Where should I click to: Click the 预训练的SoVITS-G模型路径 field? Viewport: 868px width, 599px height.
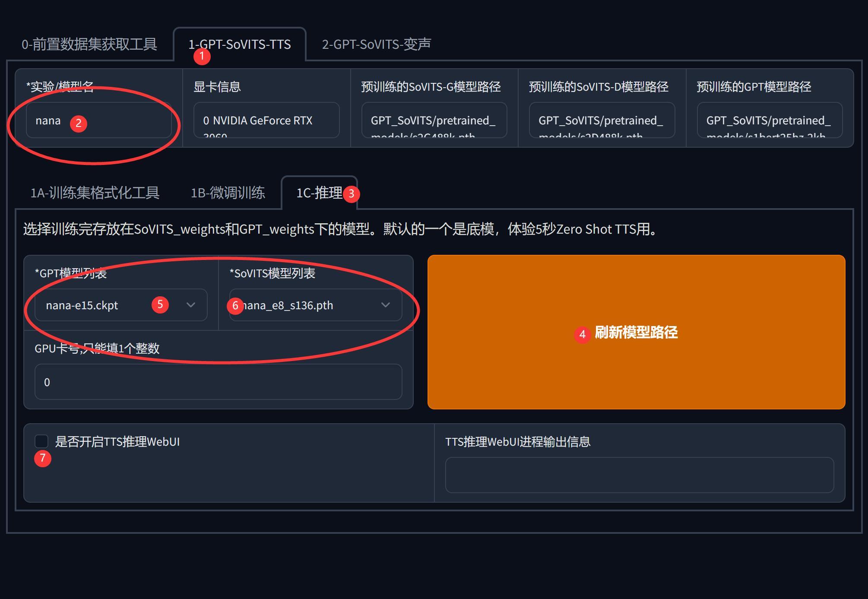(x=434, y=120)
